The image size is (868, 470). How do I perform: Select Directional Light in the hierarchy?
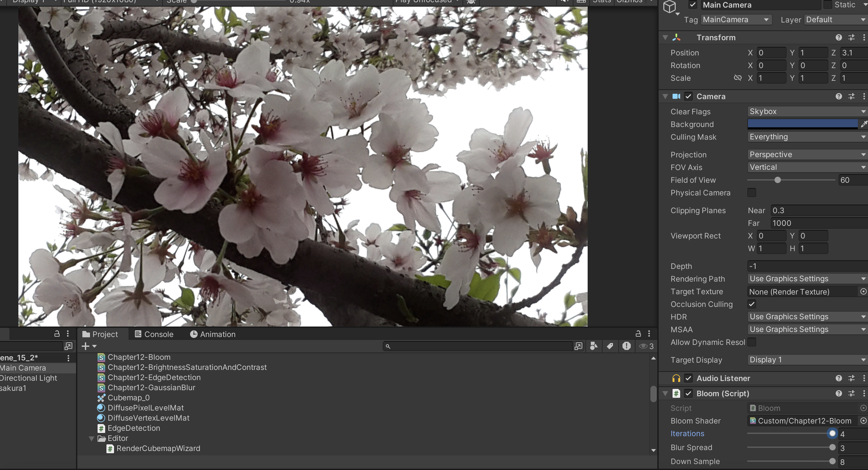(29, 378)
